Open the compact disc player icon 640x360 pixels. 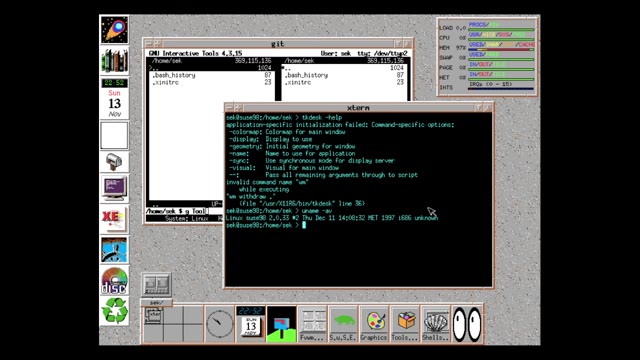(x=114, y=280)
